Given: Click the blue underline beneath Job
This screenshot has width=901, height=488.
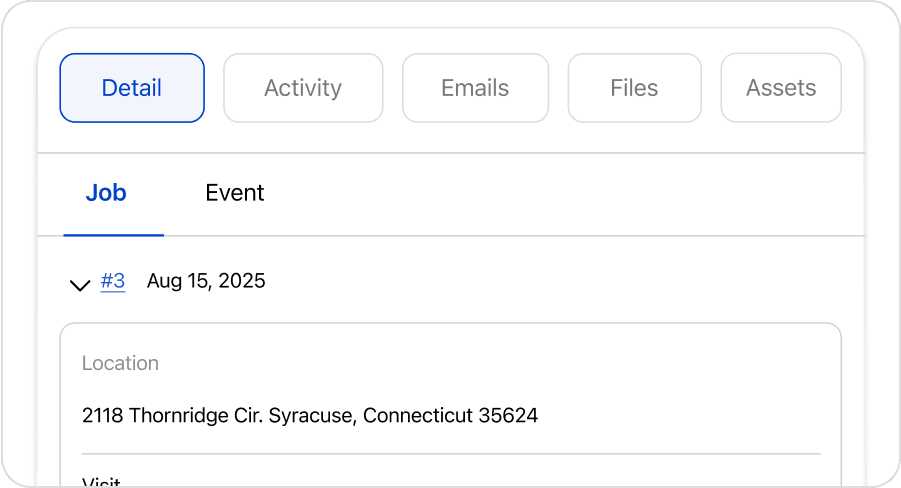Looking at the screenshot, I should [113, 235].
